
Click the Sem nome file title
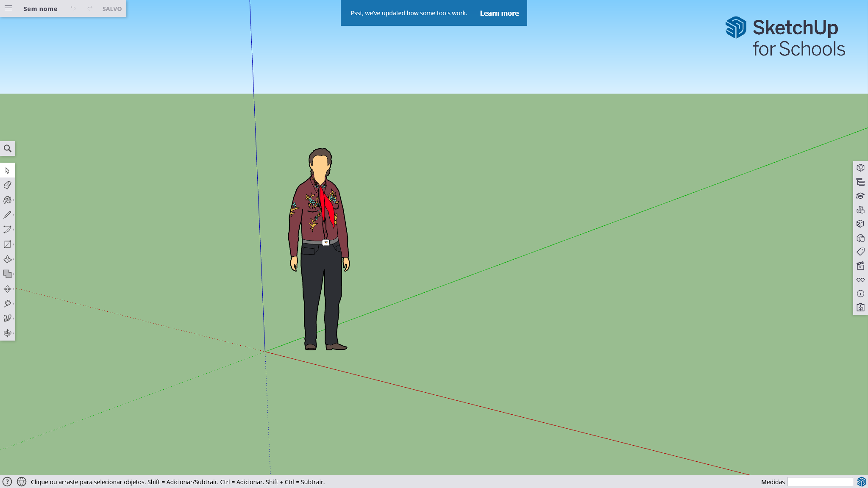coord(40,8)
